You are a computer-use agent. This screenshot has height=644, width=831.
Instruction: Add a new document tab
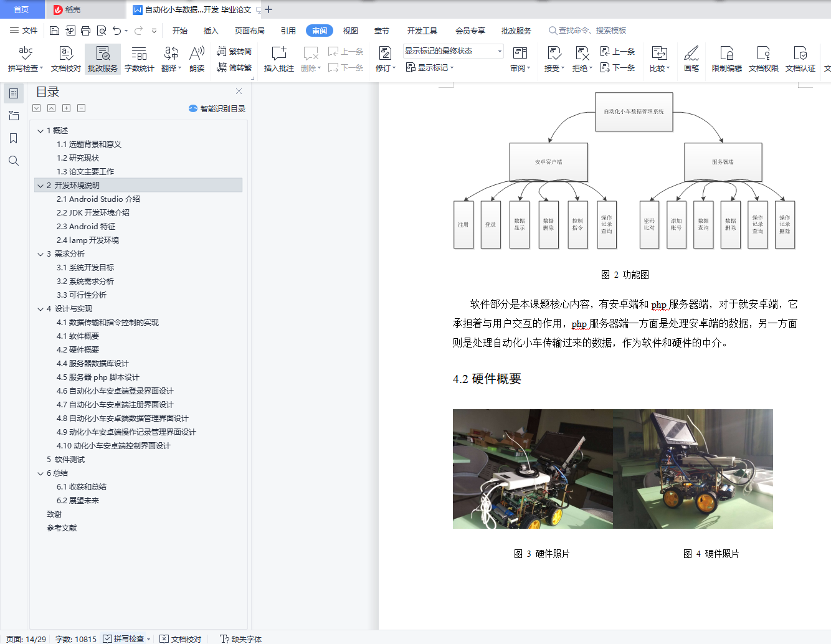(x=268, y=9)
